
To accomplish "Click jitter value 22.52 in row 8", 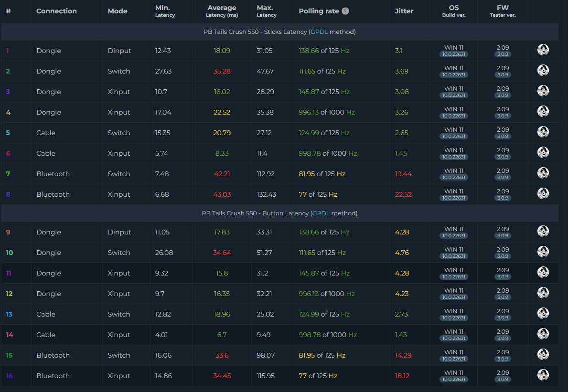I will 403,194.
